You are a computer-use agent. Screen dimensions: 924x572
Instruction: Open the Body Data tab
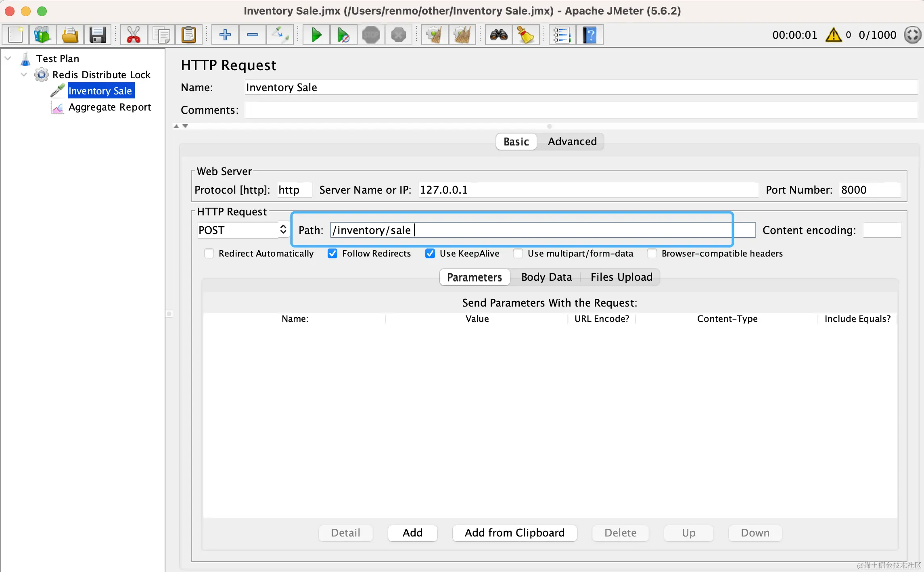546,277
